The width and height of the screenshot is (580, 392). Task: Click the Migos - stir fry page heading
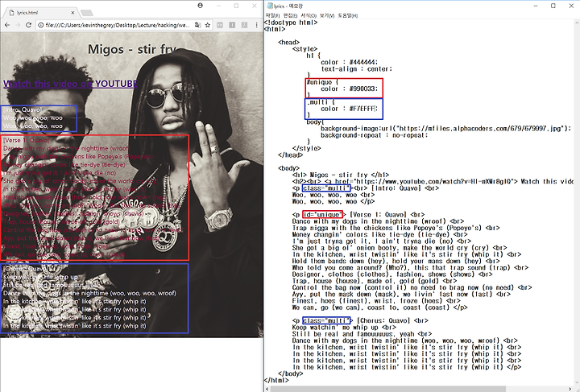[x=132, y=49]
